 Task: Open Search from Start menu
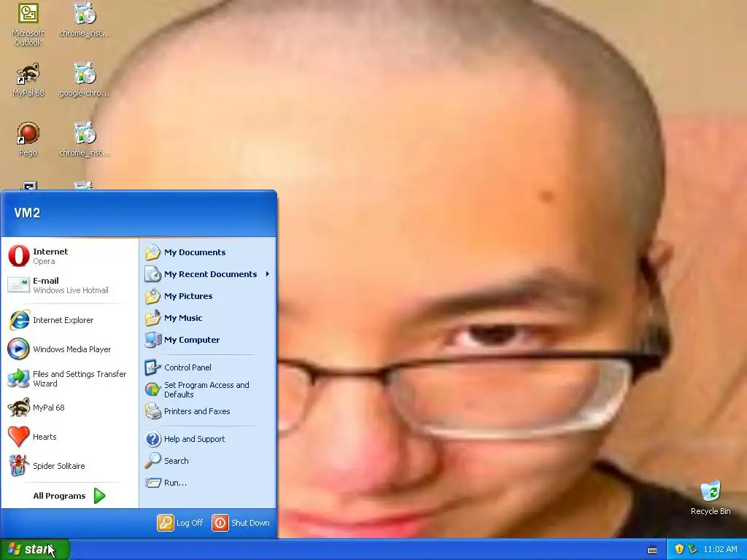[208, 461]
